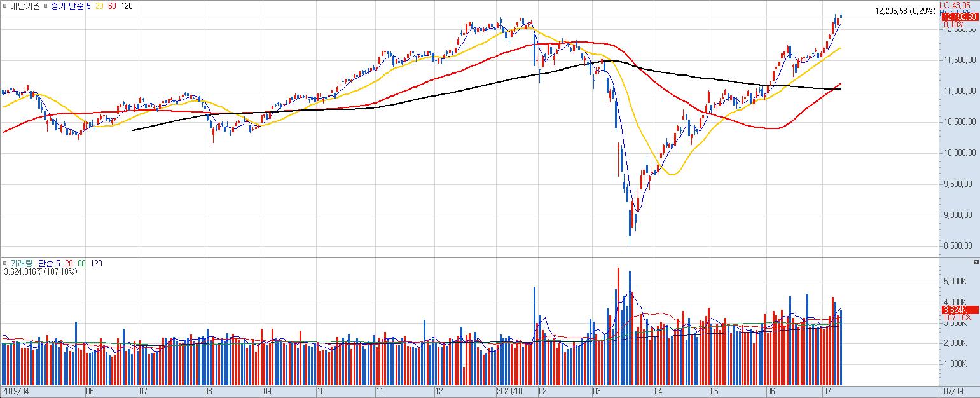Click the 10,000,00 price axis label
Viewport: 980px width, 398px height.
click(960, 153)
